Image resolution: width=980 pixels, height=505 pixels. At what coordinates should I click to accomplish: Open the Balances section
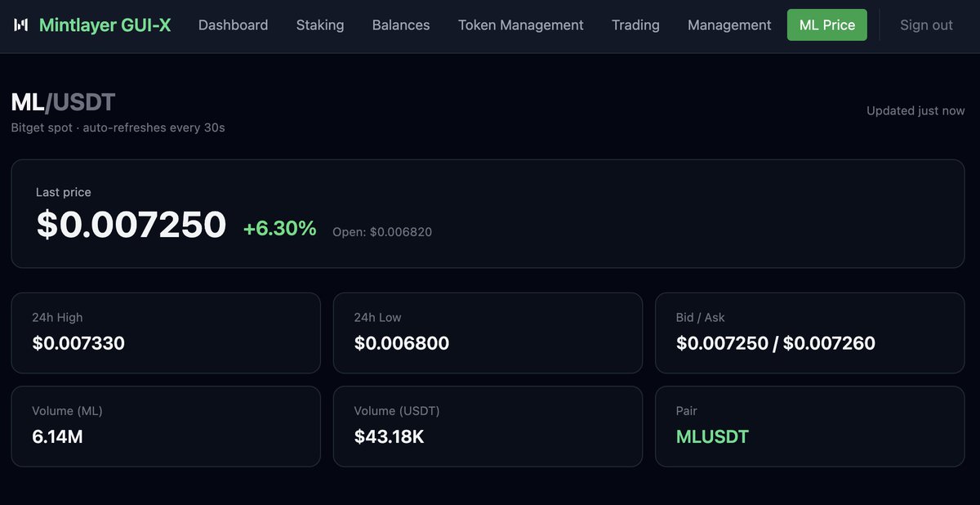pos(401,25)
